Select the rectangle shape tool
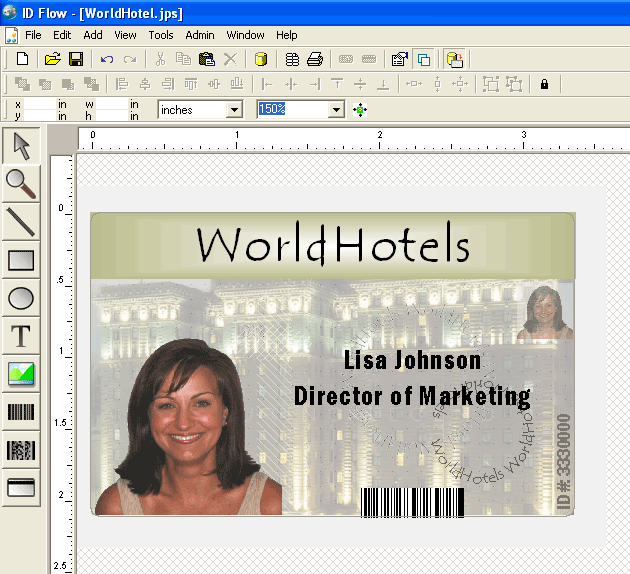The height and width of the screenshot is (574, 630). pyautogui.click(x=21, y=260)
